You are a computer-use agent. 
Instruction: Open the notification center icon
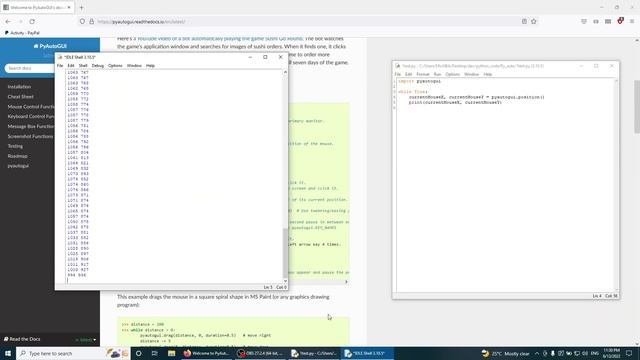pyautogui.click(x=629, y=353)
